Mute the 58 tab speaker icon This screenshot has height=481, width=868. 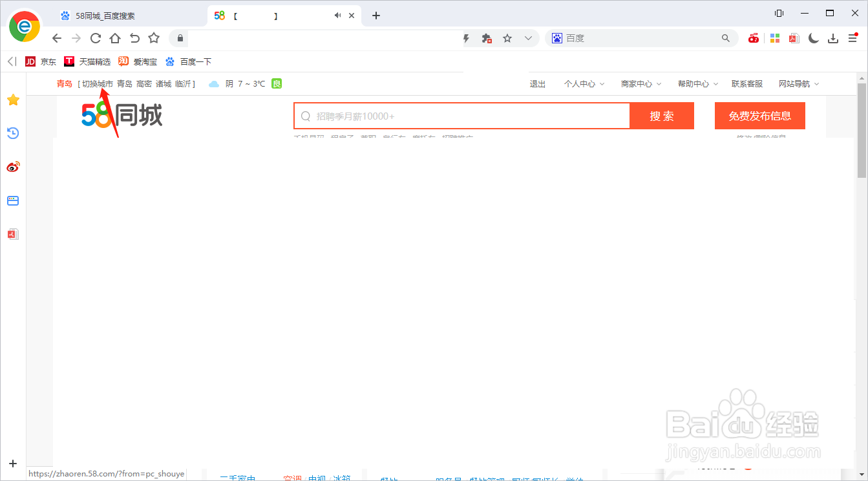tap(337, 16)
